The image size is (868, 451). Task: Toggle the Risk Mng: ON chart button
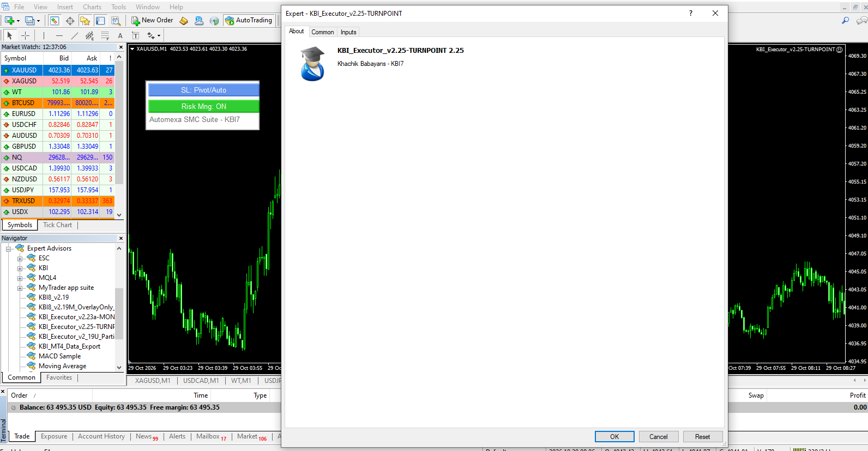[203, 106]
